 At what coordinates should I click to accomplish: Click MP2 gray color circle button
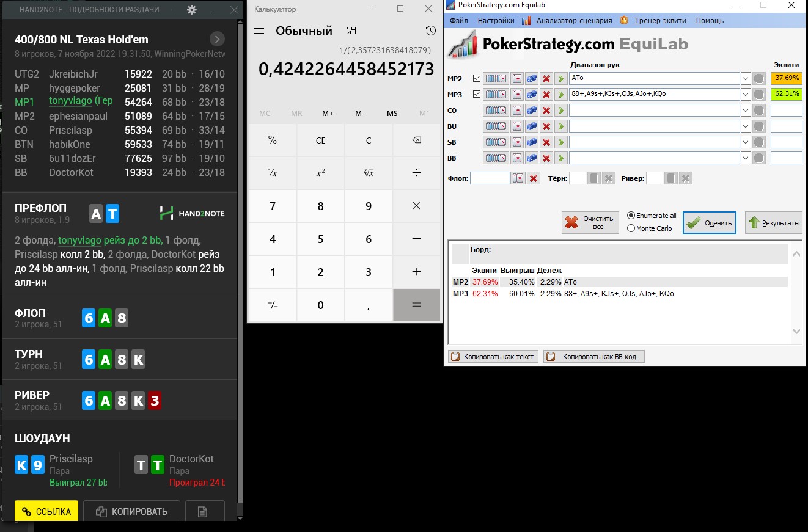[759, 78]
